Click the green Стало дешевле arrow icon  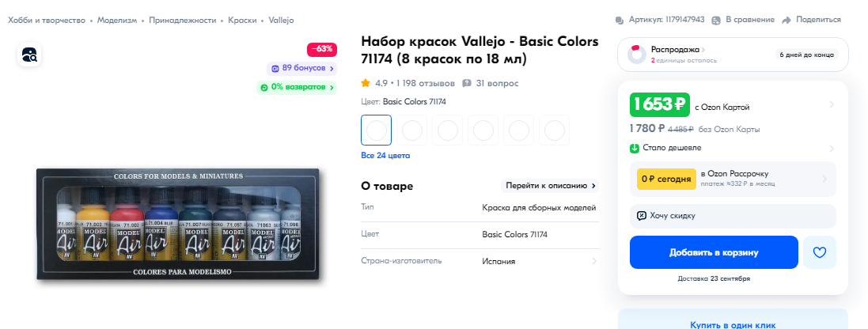[x=635, y=148]
